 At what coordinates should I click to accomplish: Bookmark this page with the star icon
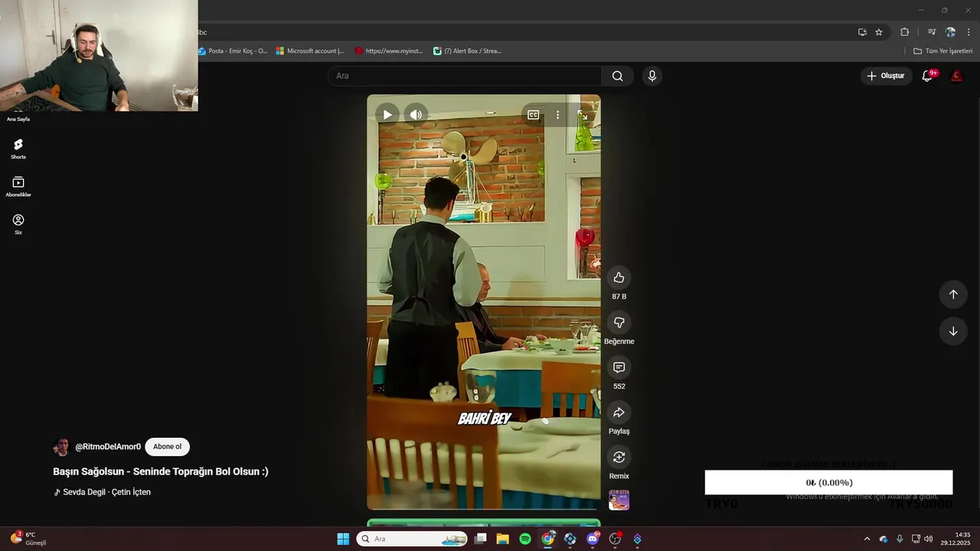pos(879,32)
